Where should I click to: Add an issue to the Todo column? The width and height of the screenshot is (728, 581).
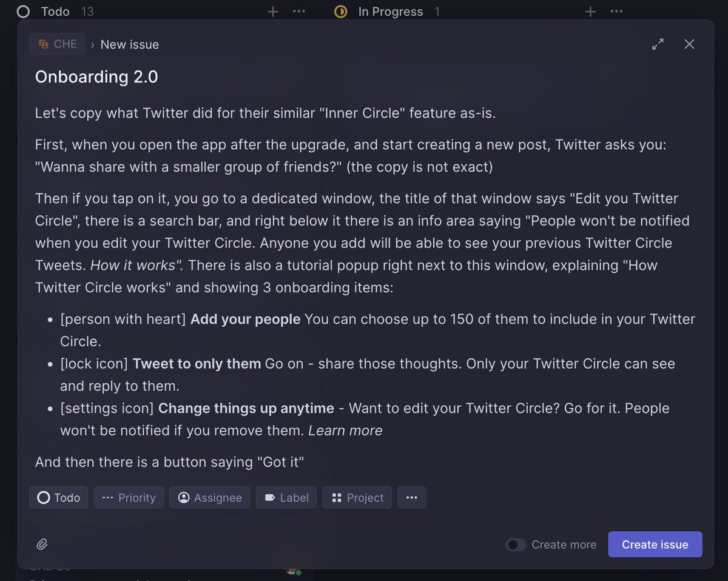tap(273, 12)
